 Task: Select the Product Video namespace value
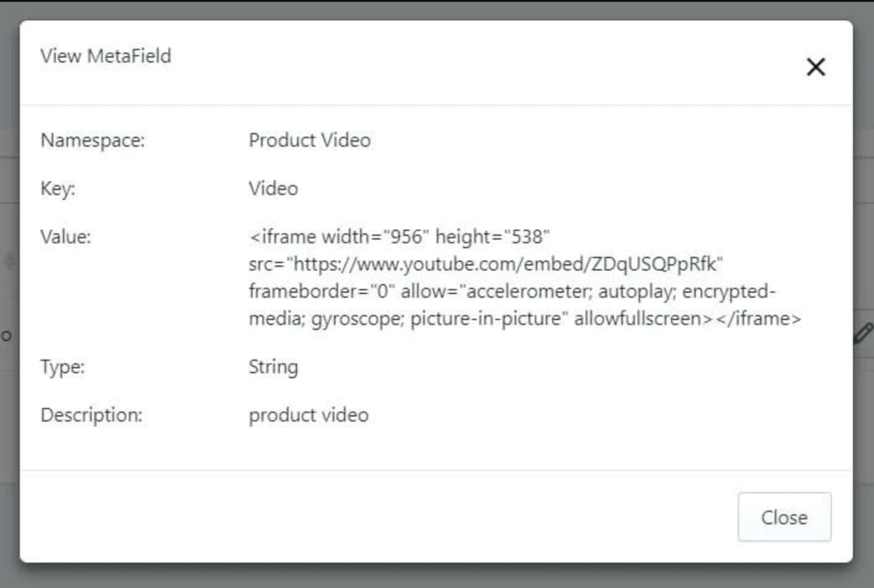click(309, 140)
